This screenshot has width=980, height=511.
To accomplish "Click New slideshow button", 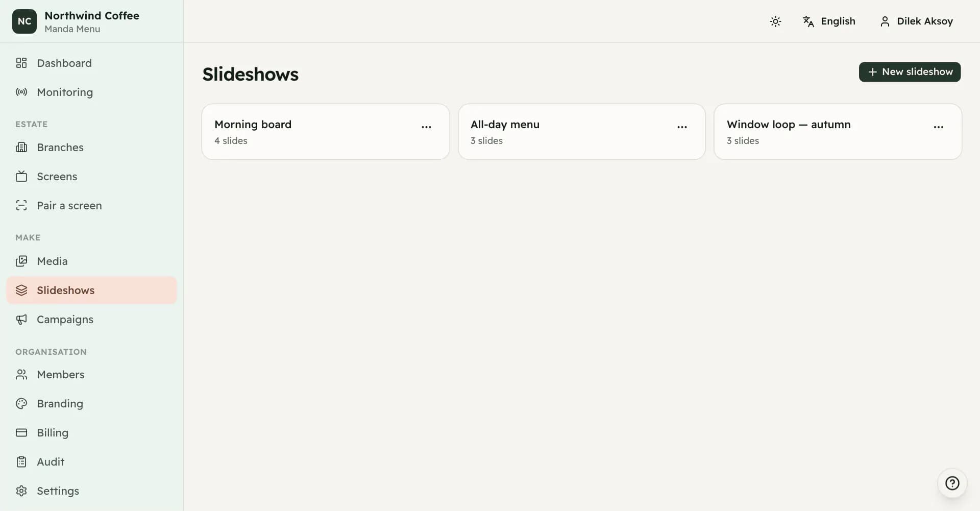I will coord(910,72).
